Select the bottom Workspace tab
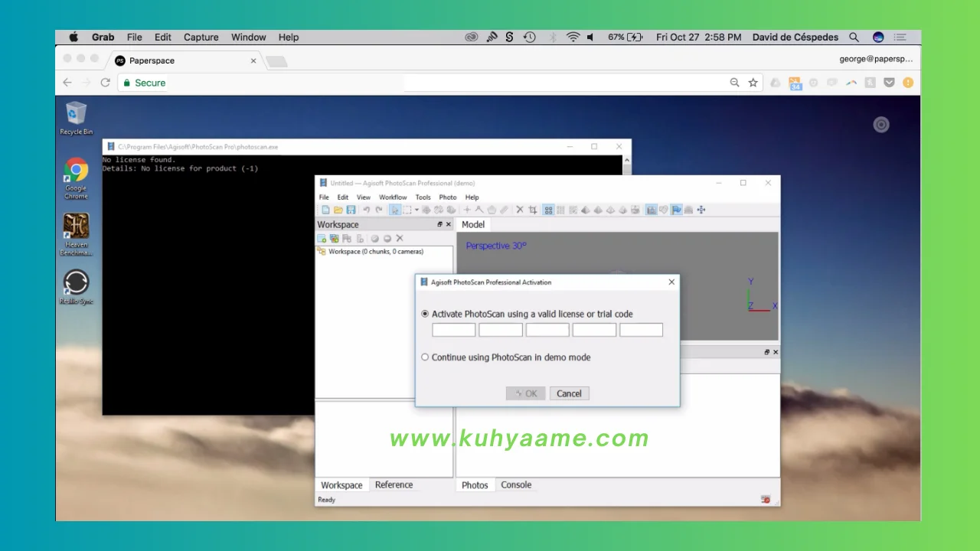 341,484
